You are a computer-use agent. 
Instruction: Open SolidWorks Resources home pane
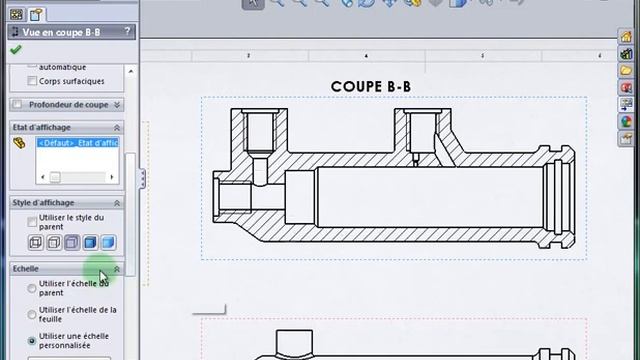626,36
